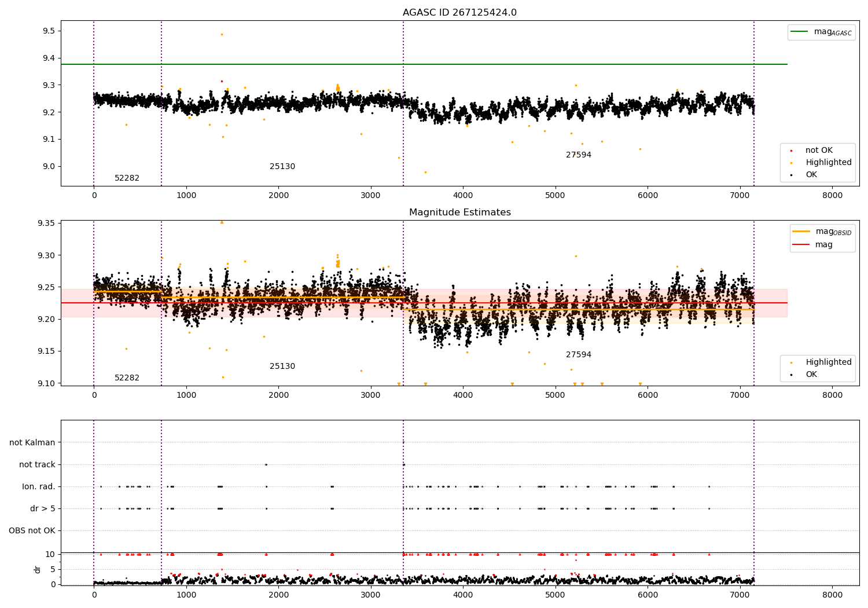Image resolution: width=868 pixels, height=608 pixels.
Task: Click the 9.10 y-tick in middle plot
Action: click(46, 383)
